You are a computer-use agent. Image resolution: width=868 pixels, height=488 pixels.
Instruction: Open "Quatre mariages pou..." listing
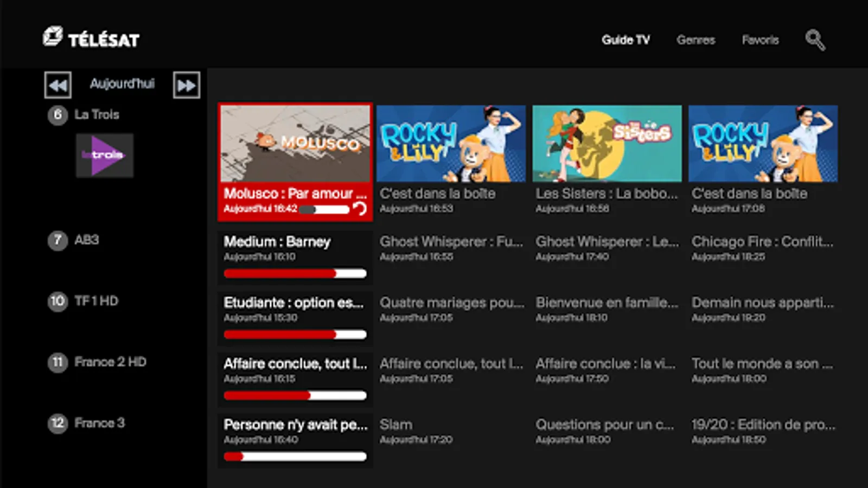452,303
